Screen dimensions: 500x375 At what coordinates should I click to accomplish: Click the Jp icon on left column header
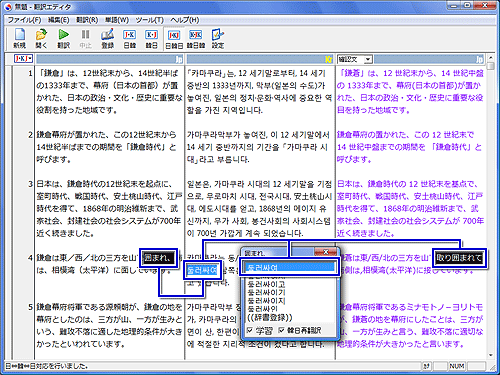tap(179, 59)
